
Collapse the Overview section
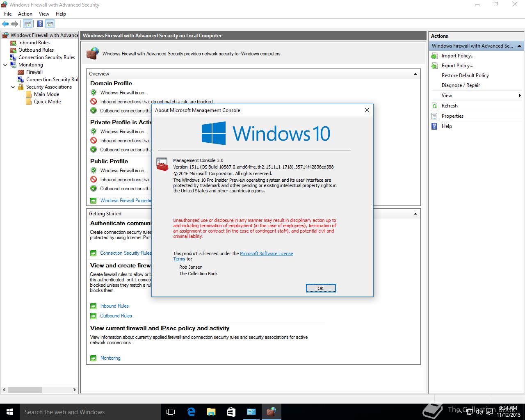(x=415, y=74)
